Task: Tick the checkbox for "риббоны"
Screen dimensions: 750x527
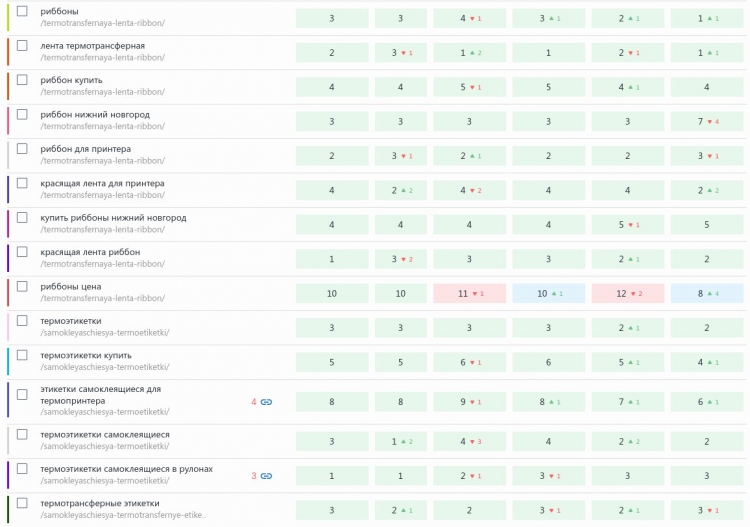Action: click(22, 11)
